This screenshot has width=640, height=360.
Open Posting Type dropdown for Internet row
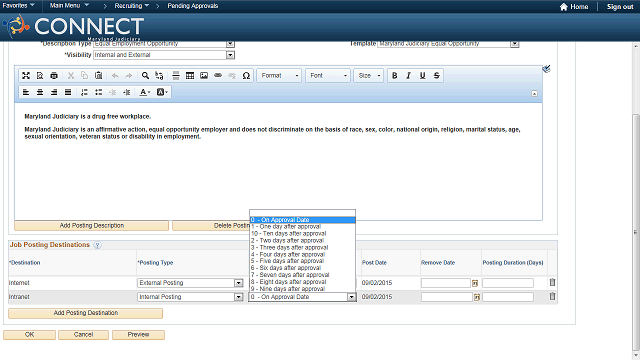pos(239,283)
